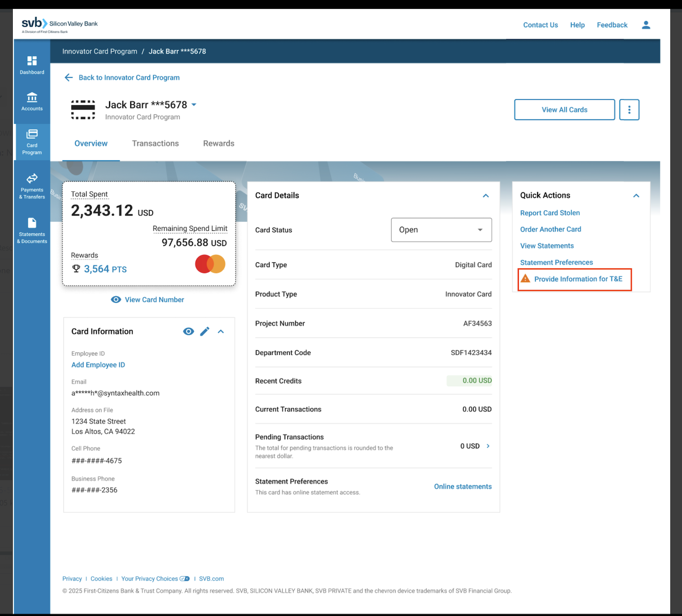The height and width of the screenshot is (616, 682).
Task: Open Statements & Documents sidebar icon
Action: tap(32, 230)
